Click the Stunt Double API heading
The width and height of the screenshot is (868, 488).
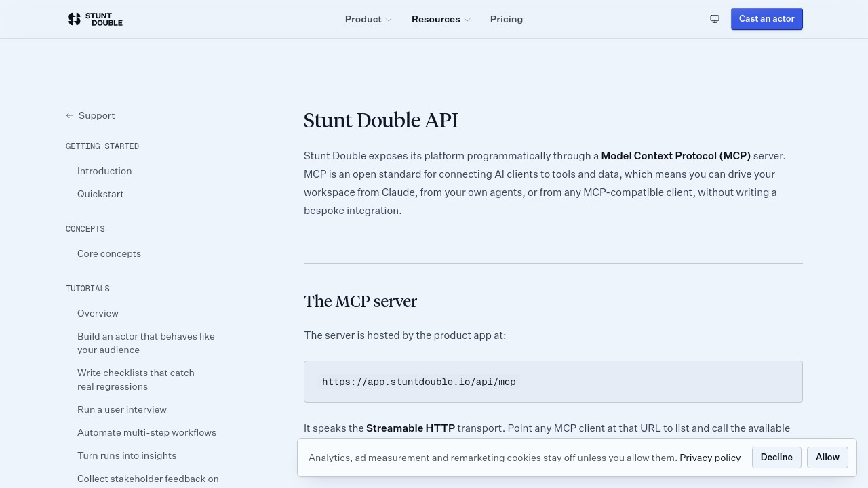pyautogui.click(x=381, y=121)
